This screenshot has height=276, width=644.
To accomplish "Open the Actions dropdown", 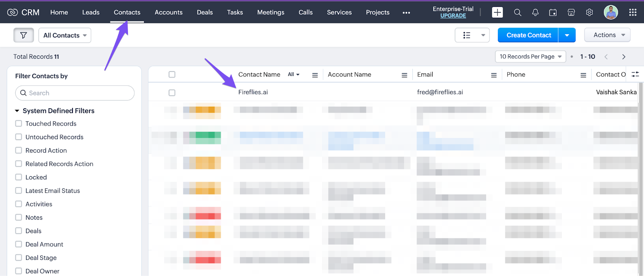I will coord(607,35).
